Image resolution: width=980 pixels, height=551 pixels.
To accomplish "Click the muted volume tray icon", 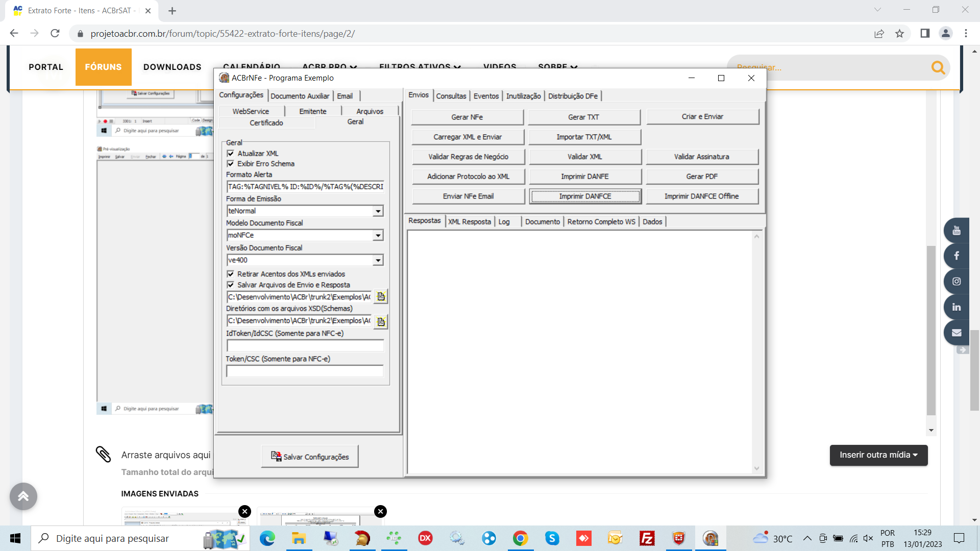I will coord(868,538).
